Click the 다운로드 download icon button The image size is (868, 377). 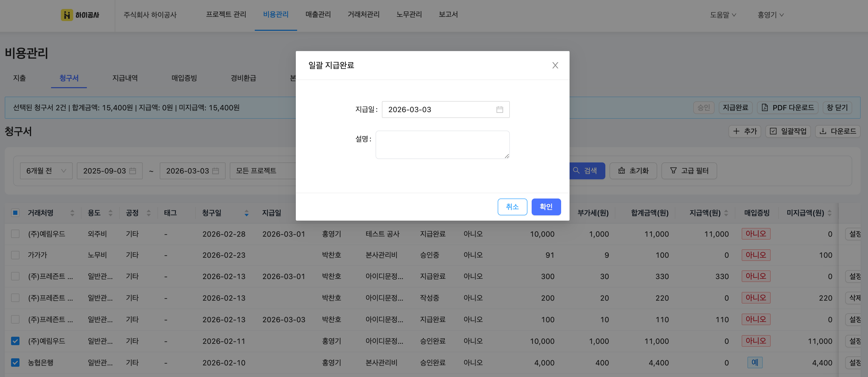tap(837, 131)
